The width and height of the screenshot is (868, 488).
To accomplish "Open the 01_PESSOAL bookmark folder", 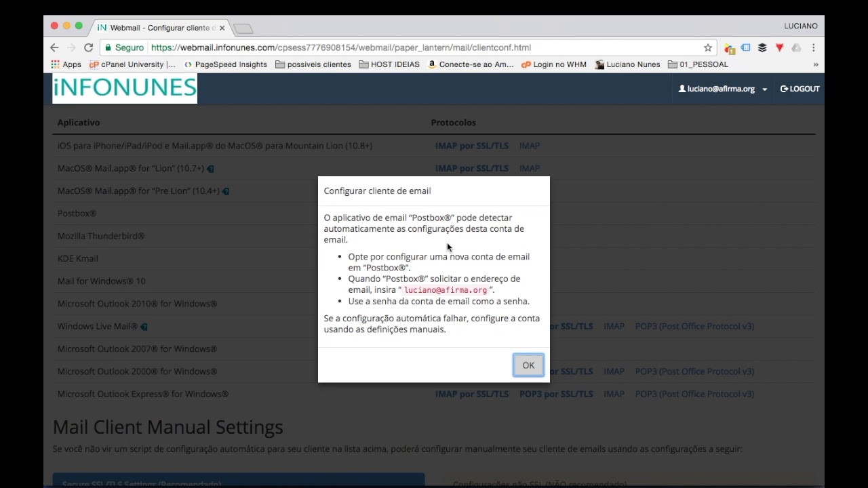I will point(698,64).
